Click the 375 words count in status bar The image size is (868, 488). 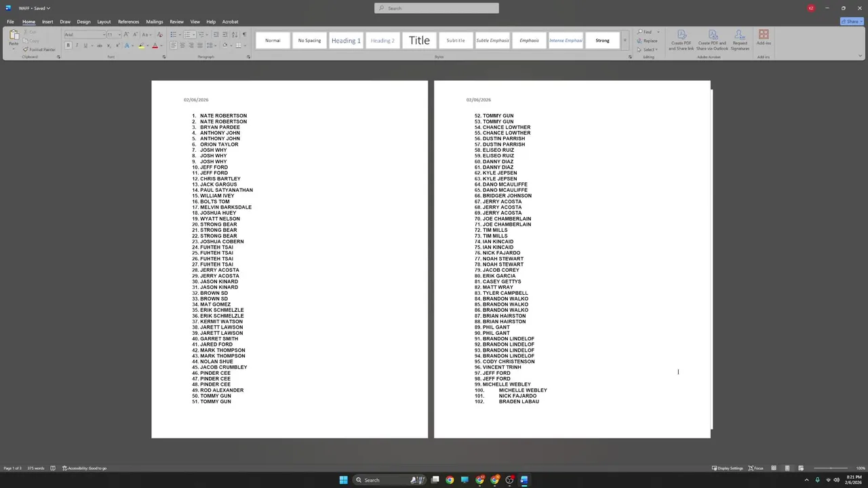[x=36, y=468]
